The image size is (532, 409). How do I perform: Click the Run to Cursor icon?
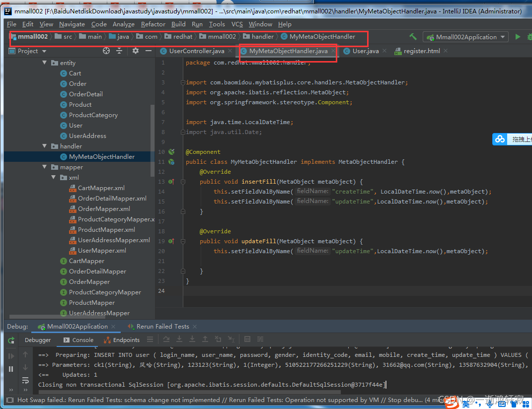pos(231,339)
